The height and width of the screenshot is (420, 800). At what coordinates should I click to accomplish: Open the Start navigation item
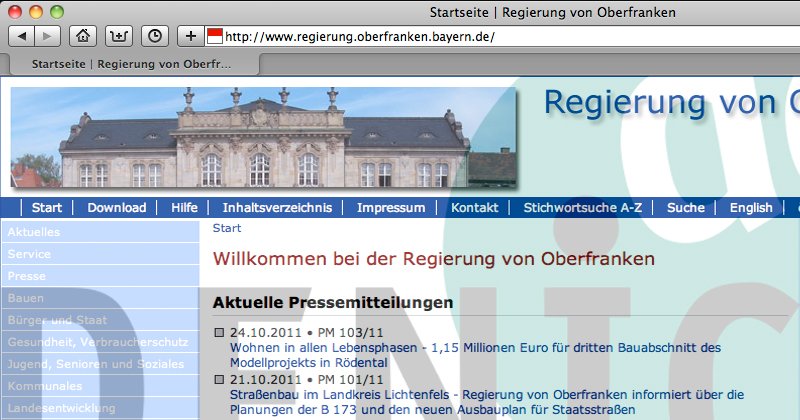[x=47, y=208]
